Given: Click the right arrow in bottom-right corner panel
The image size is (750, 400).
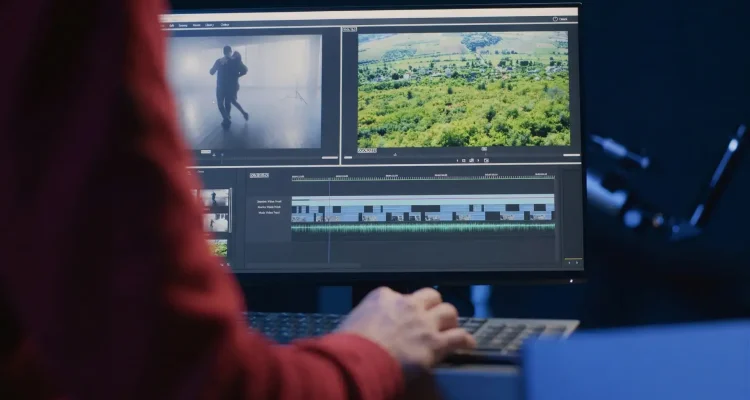Looking at the screenshot, I should click(576, 263).
